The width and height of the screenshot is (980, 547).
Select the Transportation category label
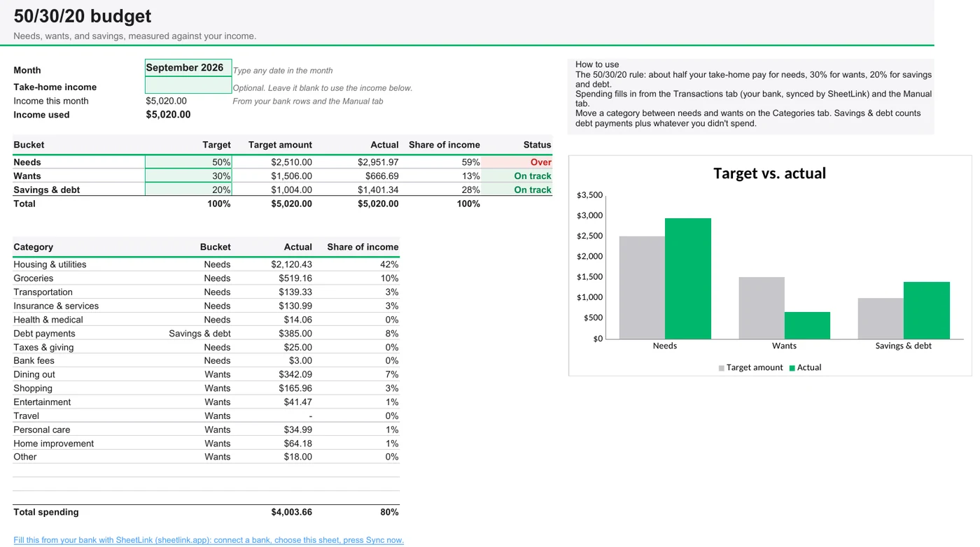pos(43,292)
